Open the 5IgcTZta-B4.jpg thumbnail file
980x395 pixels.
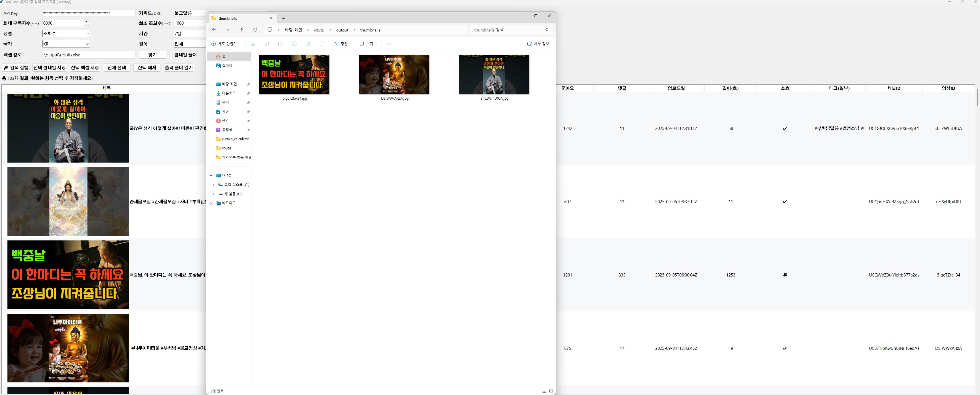point(294,75)
